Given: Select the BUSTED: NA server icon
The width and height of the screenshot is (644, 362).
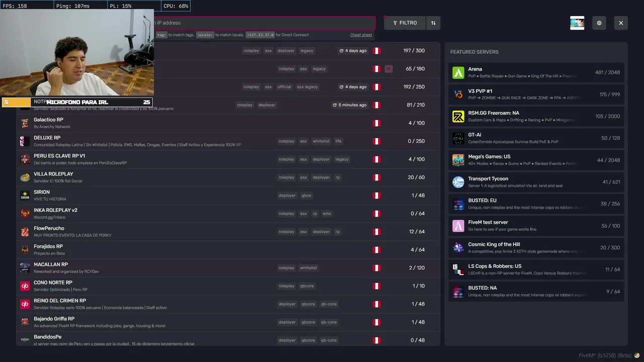Looking at the screenshot, I should pos(458,292).
